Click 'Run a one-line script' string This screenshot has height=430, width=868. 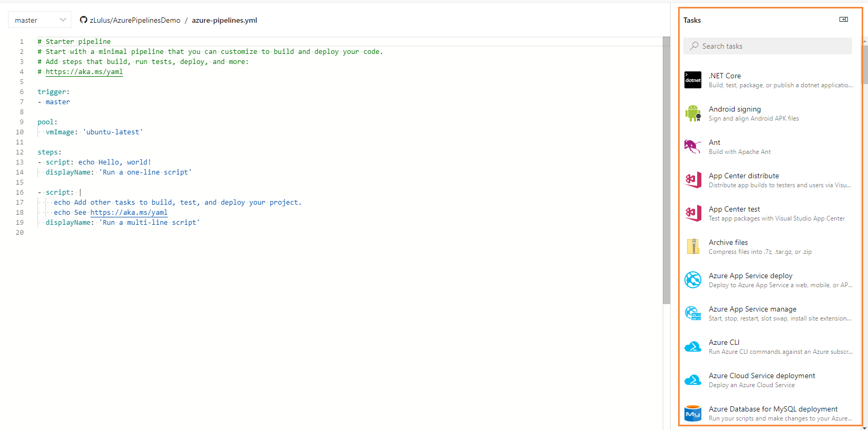[x=145, y=172]
